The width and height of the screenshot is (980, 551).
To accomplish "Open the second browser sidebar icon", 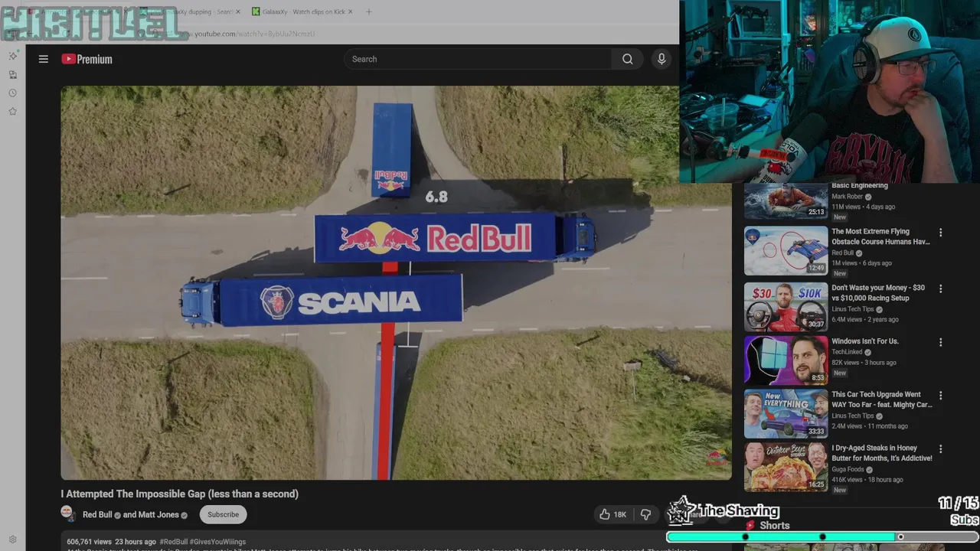I will (13, 74).
